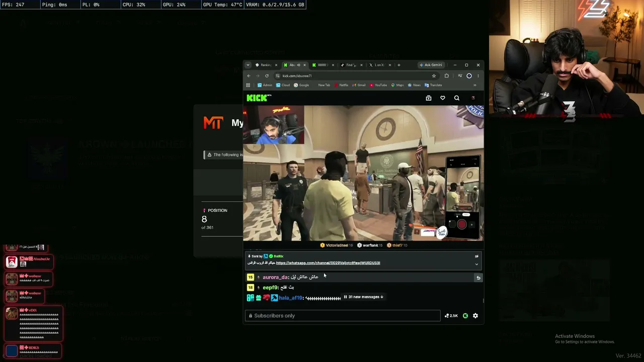
Task: Select VictoriaSteel in the gift leaderboard
Action: click(337, 245)
